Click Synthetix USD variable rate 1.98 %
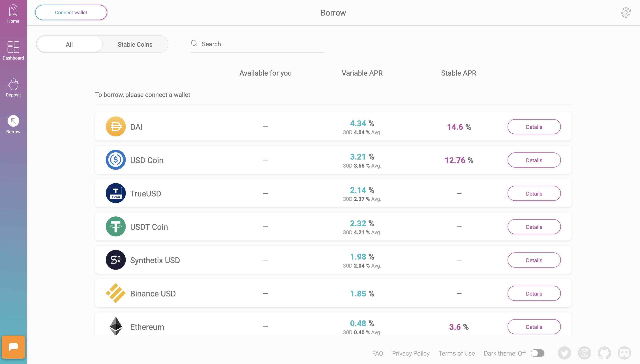The width and height of the screenshot is (640, 364). (362, 257)
